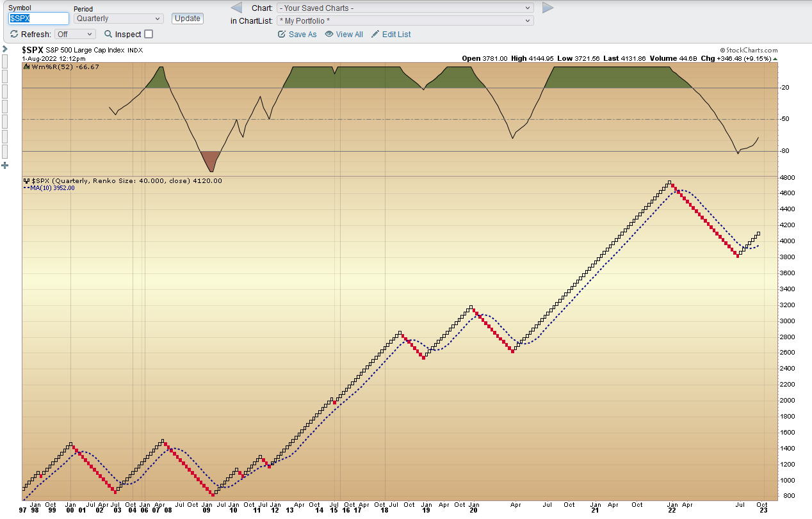Screen dimensions: 812x519
Task: Click the Edit List pencil icon
Action: (375, 34)
